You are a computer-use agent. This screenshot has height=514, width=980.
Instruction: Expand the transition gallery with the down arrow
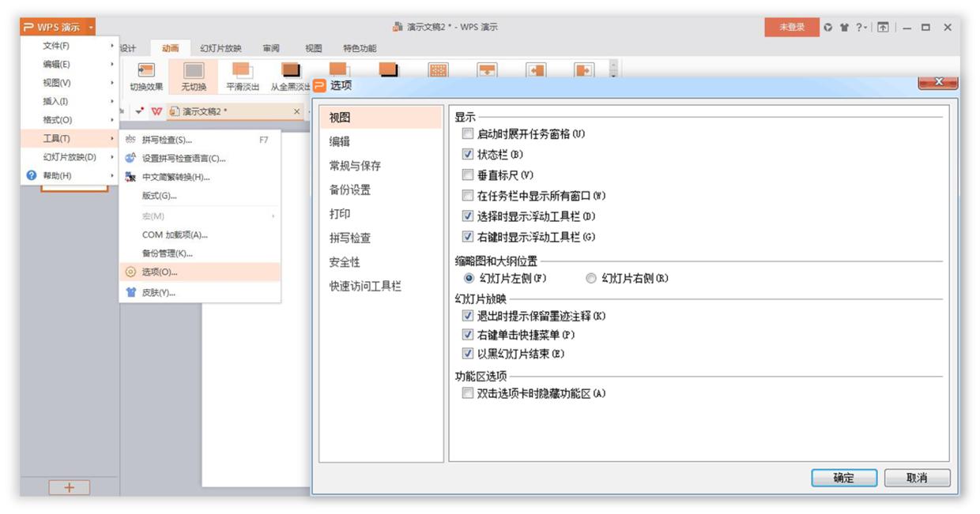612,76
